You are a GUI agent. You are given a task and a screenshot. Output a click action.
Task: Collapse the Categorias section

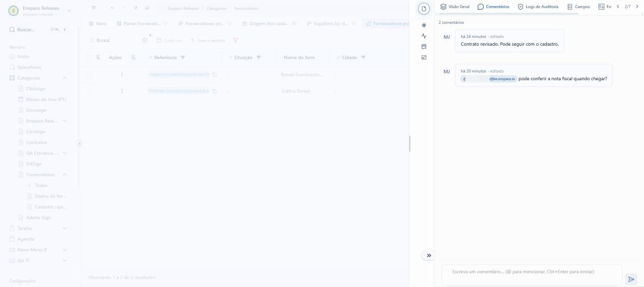64,78
